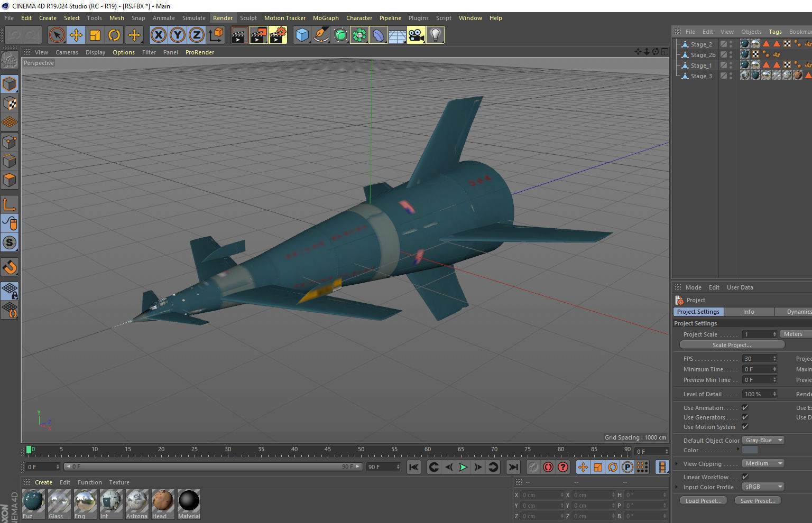Toggle Linear Workflow checkbox
This screenshot has width=812, height=523.
coord(745,477)
